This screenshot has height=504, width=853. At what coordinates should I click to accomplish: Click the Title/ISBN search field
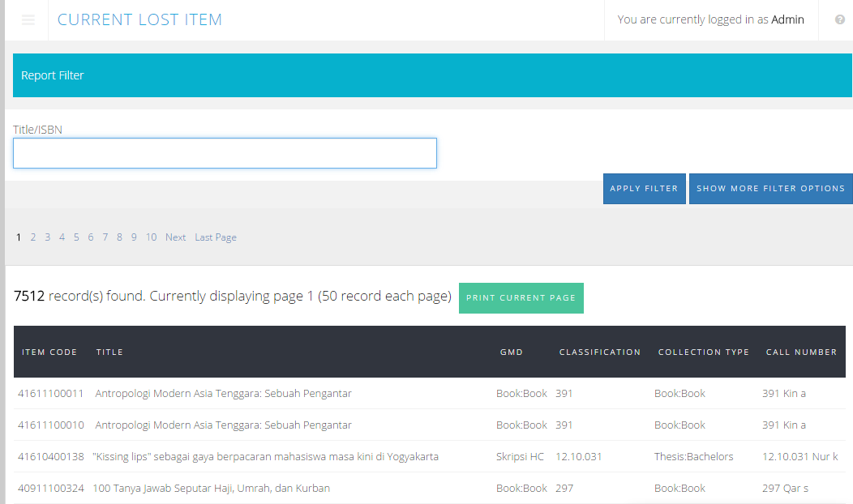pyautogui.click(x=225, y=153)
